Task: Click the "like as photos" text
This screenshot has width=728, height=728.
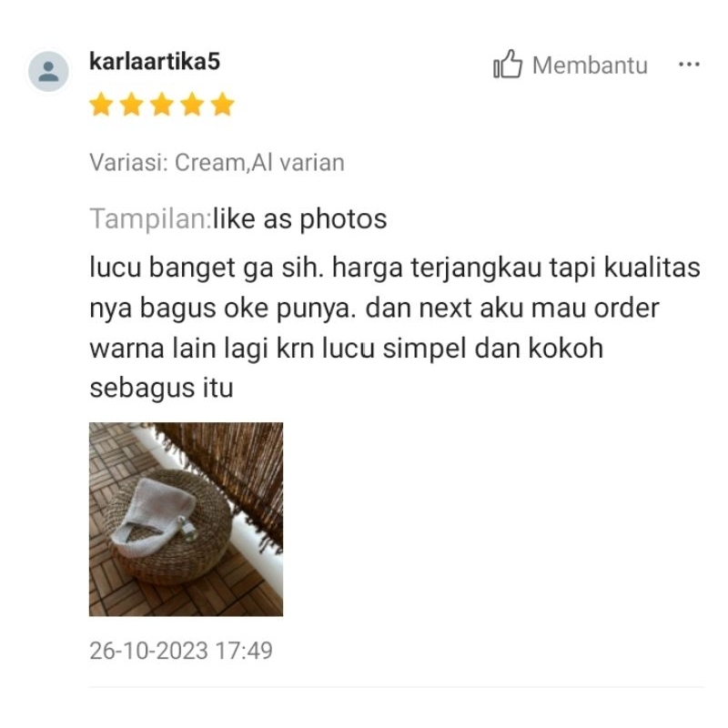Action: click(x=300, y=219)
